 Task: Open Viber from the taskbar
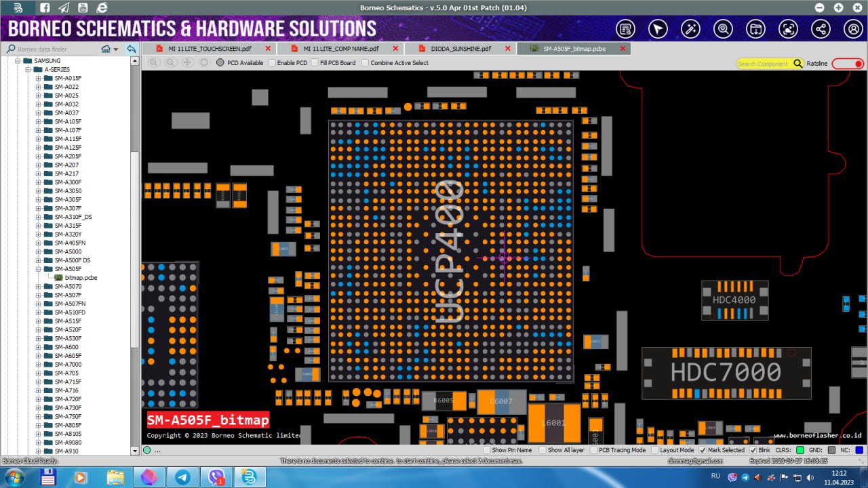coord(216,477)
